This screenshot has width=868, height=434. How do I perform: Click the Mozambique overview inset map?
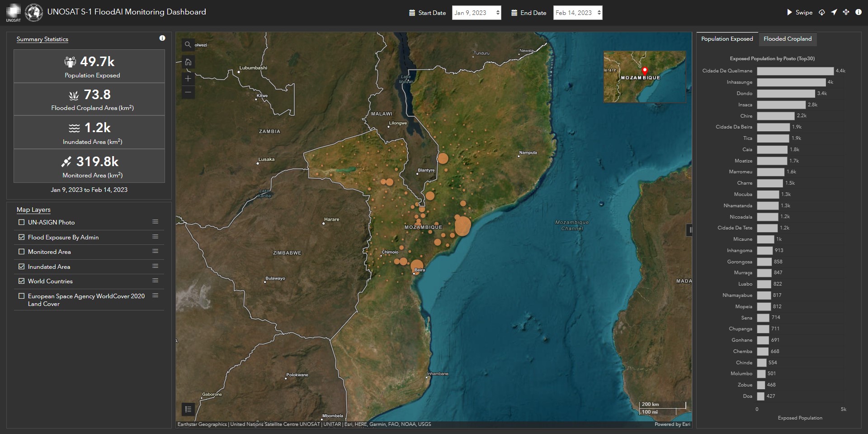pos(644,77)
